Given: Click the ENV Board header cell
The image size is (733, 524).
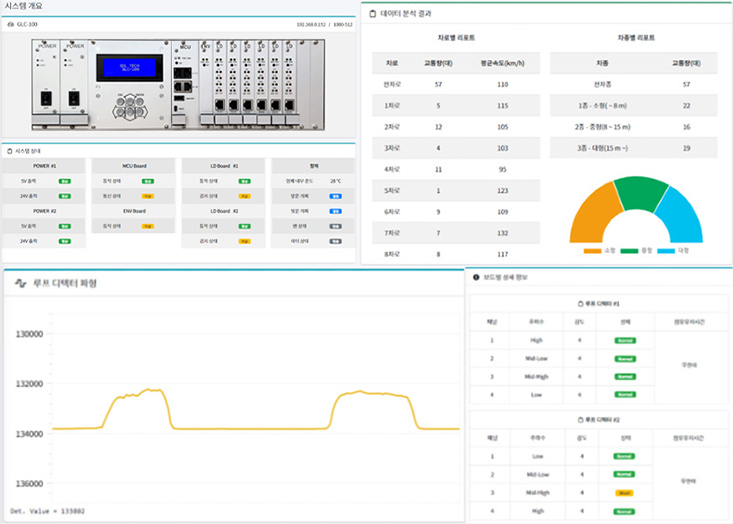Looking at the screenshot, I should [134, 211].
